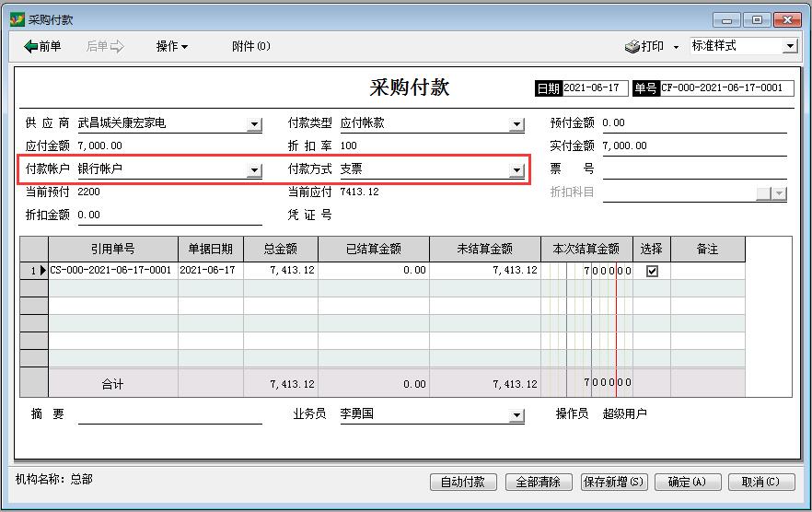Click the 本次结算金额 column header

[586, 250]
